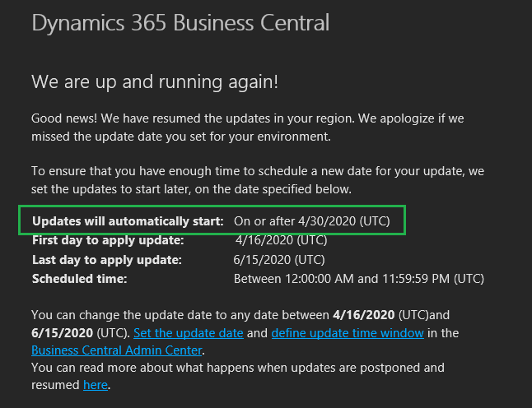Image resolution: width=532 pixels, height=408 pixels.
Task: Click the 'To ensure that you have enough time' paragraph
Action: click(x=258, y=180)
